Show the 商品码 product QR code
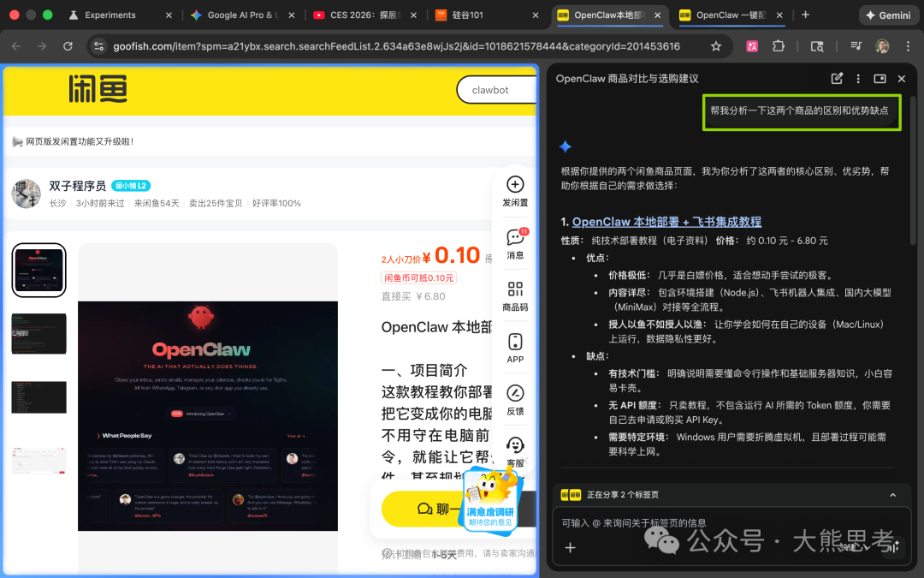Screen dimensions: 924x578 coord(514,291)
